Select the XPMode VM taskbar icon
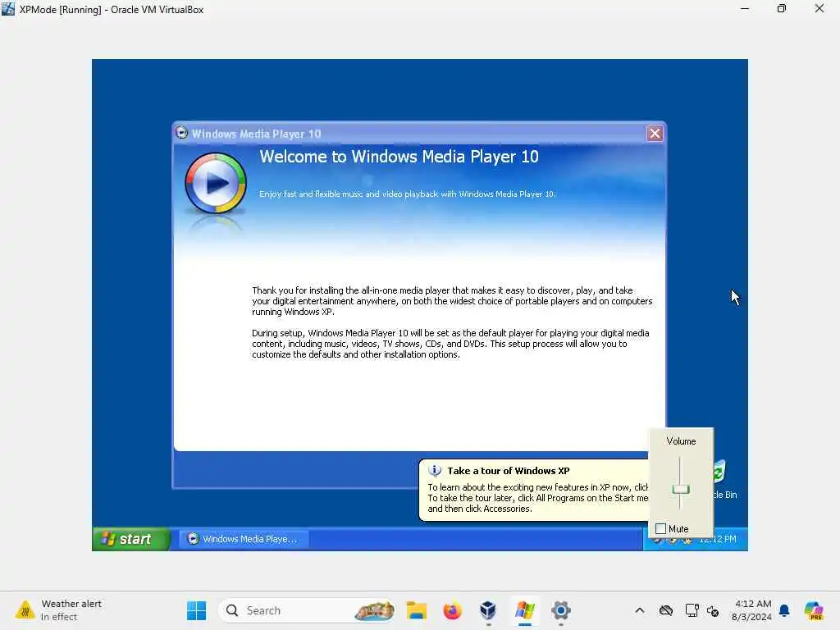Image resolution: width=840 pixels, height=630 pixels. [x=524, y=610]
